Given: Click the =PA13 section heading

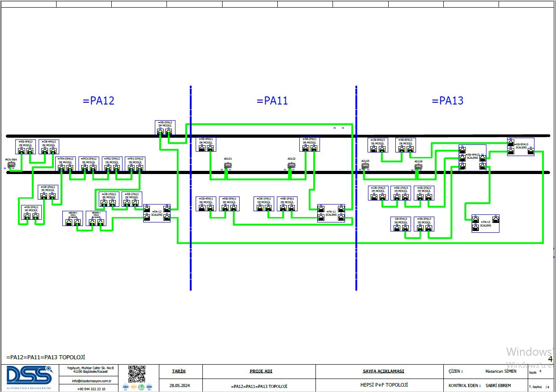Looking at the screenshot, I should pos(447,101).
